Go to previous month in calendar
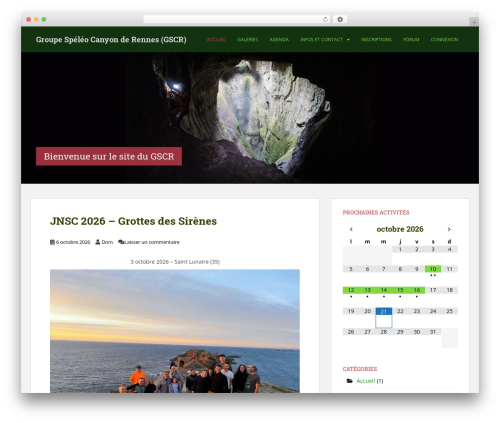The height and width of the screenshot is (423, 500). 351,229
